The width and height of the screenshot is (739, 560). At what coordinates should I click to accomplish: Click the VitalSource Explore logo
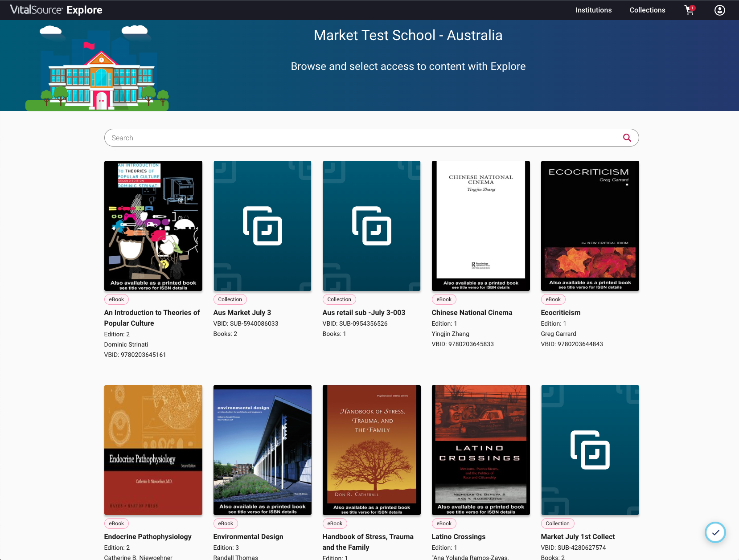[56, 10]
